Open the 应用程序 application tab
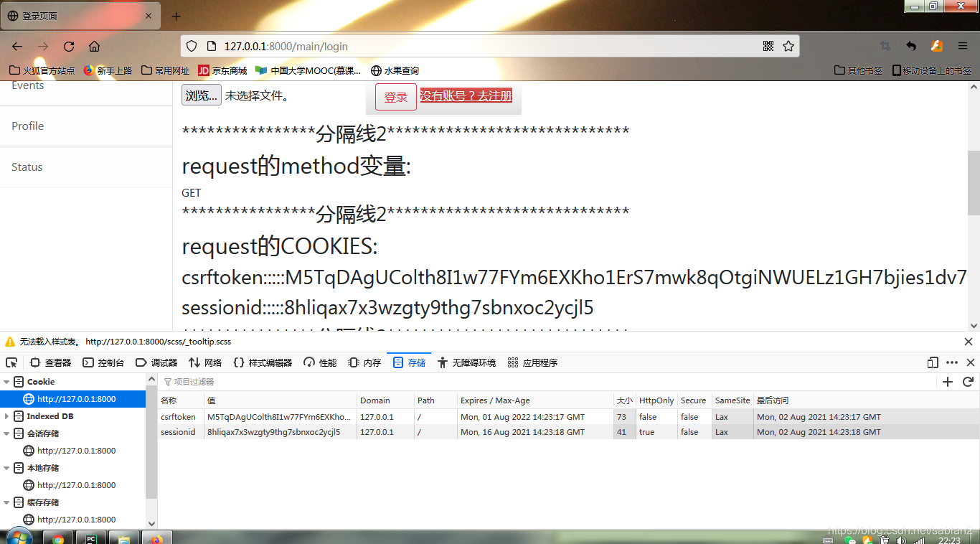980x544 pixels. (532, 362)
